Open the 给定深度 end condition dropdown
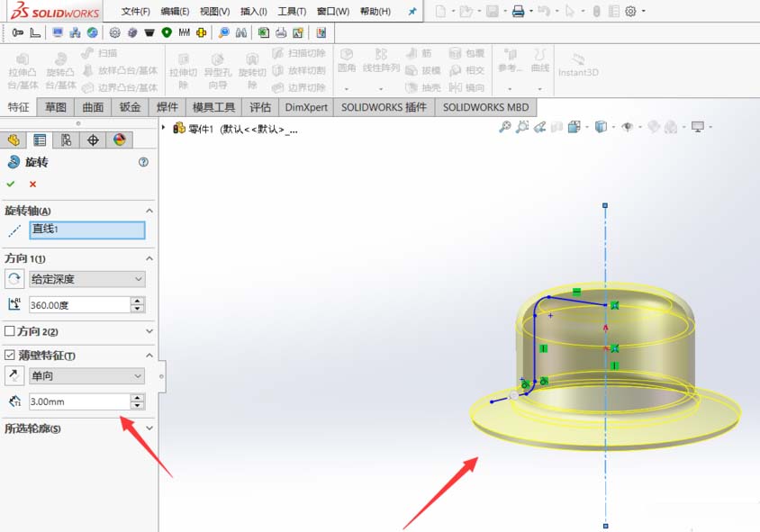The image size is (760, 532). click(x=86, y=279)
